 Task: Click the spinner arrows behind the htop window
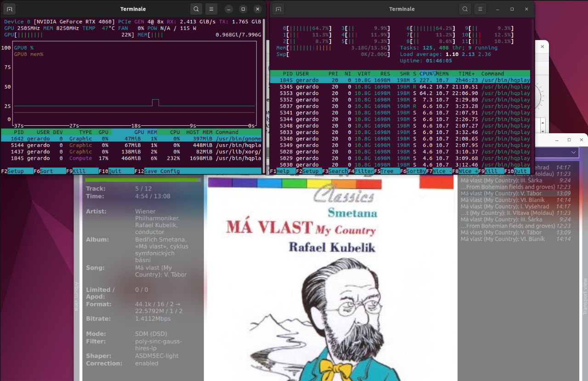(x=543, y=124)
